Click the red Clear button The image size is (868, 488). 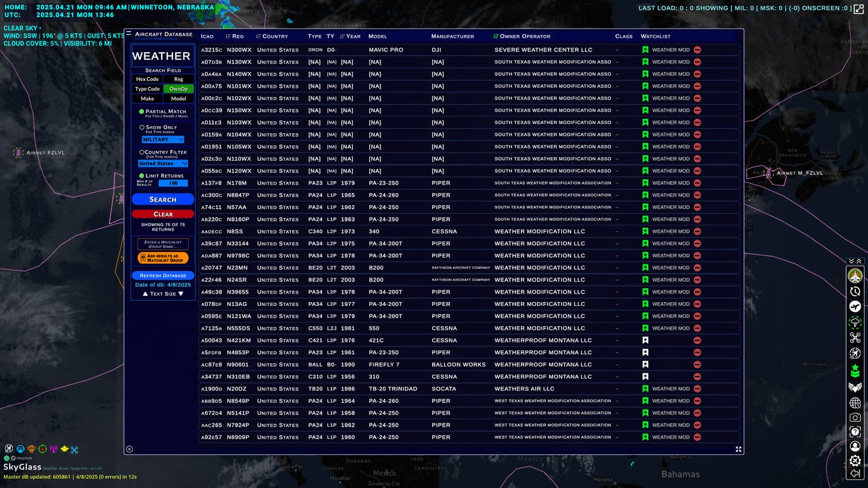click(x=163, y=214)
